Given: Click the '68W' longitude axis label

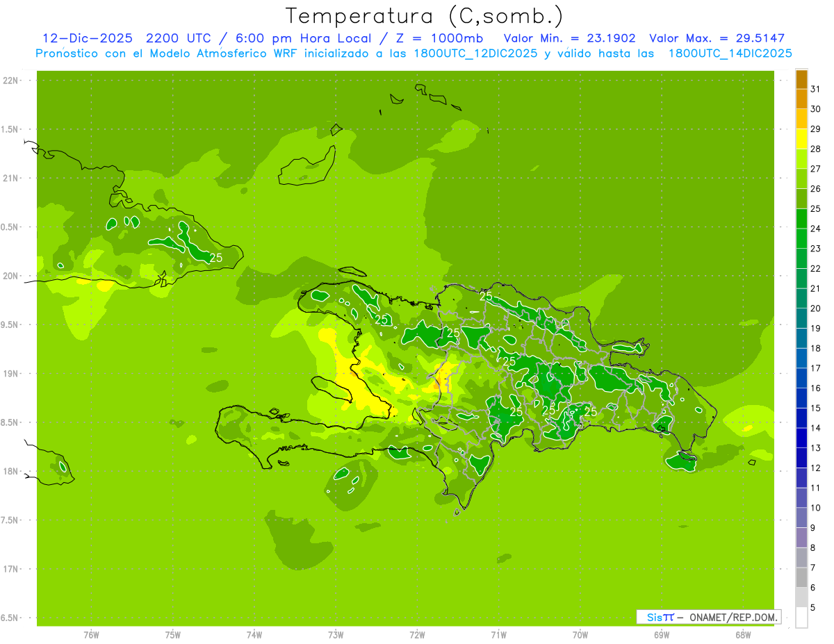Looking at the screenshot, I should [x=743, y=634].
